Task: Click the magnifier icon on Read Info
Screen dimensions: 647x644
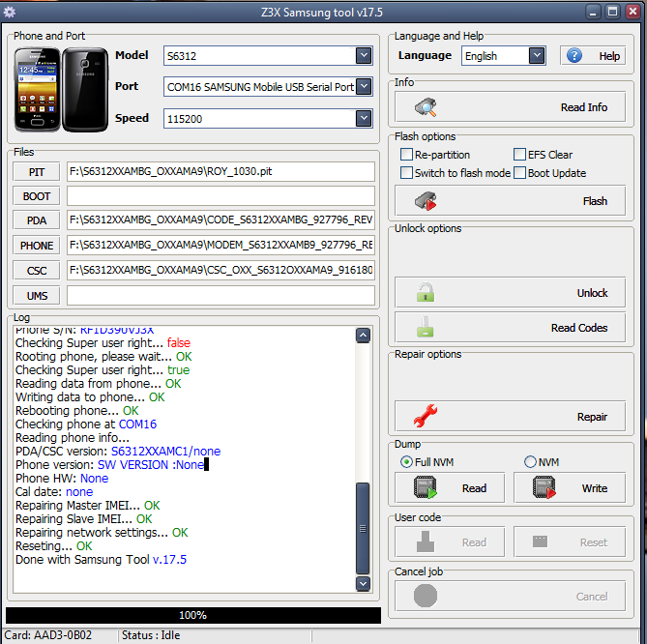Action: click(x=426, y=107)
